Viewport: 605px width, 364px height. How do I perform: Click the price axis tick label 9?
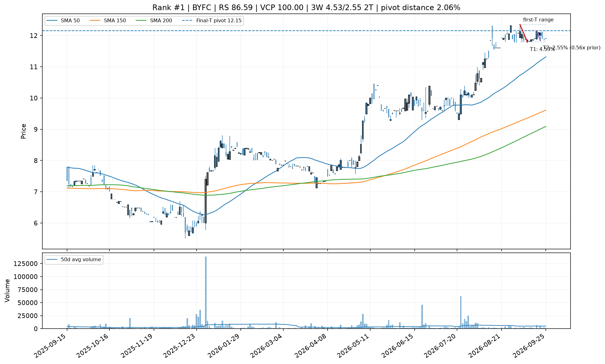click(x=36, y=129)
